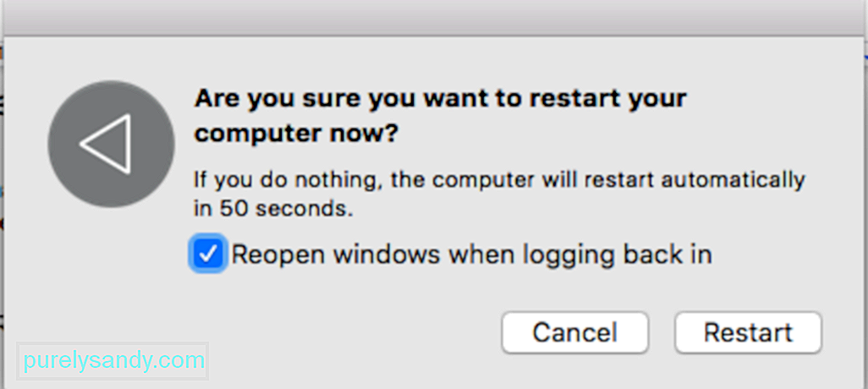
Task: Confirm with the Restart button
Action: 749,332
